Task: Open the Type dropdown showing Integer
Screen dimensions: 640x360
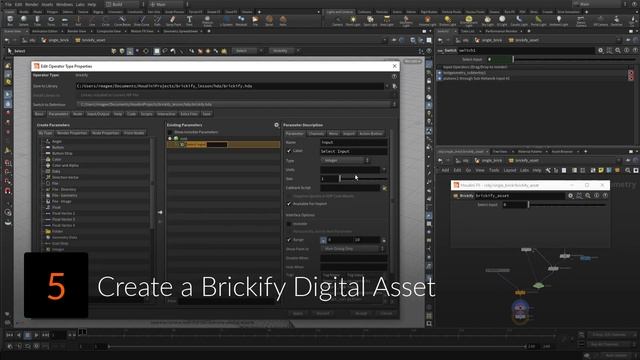Action: pyautogui.click(x=346, y=160)
